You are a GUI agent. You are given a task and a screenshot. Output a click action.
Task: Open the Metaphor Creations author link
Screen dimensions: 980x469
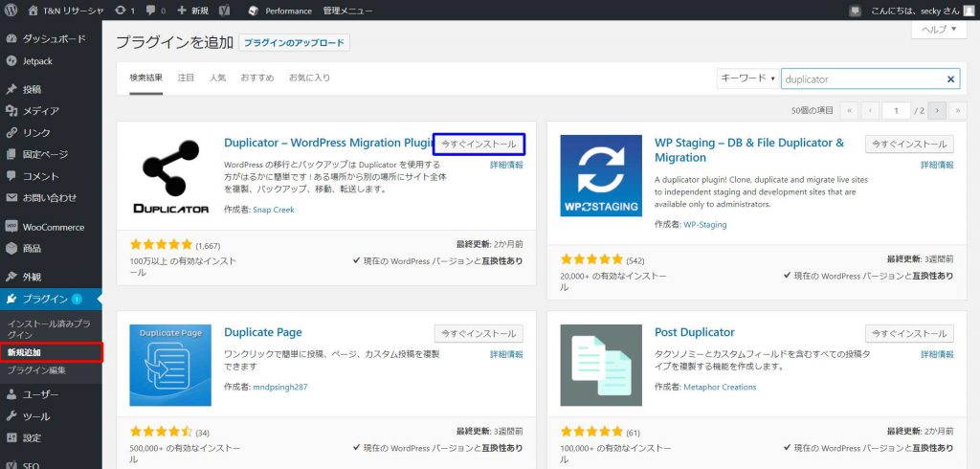click(x=720, y=387)
